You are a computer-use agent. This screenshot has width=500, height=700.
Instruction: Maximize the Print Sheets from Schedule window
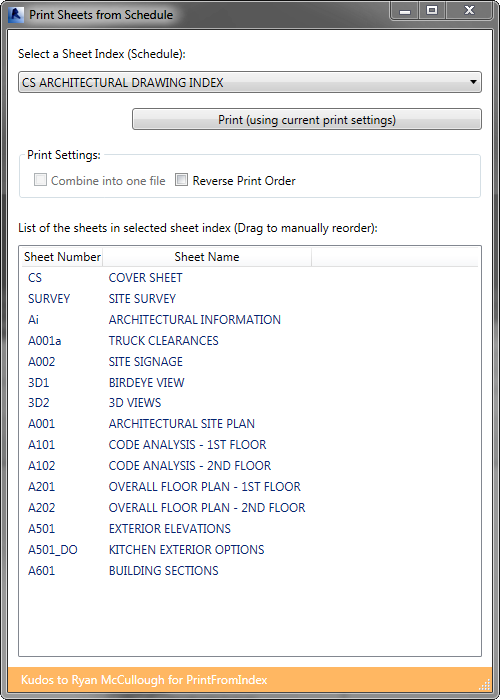click(432, 11)
